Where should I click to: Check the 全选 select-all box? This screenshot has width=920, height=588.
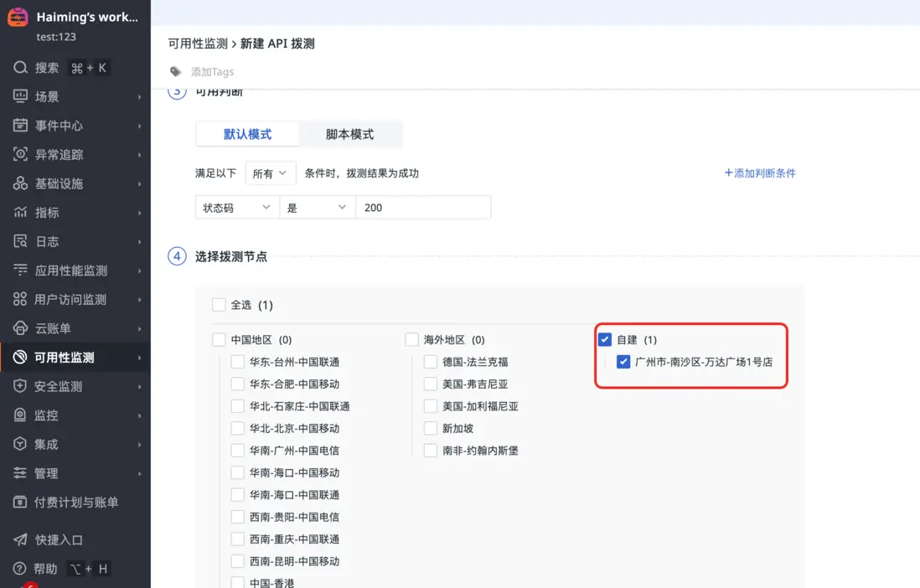point(219,305)
